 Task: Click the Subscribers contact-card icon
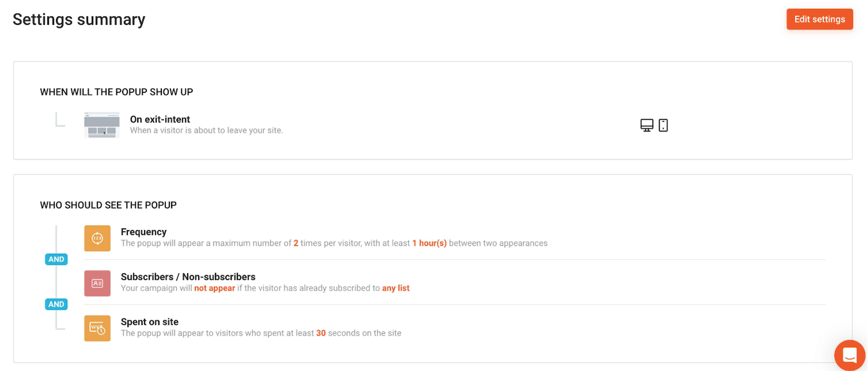click(x=97, y=283)
